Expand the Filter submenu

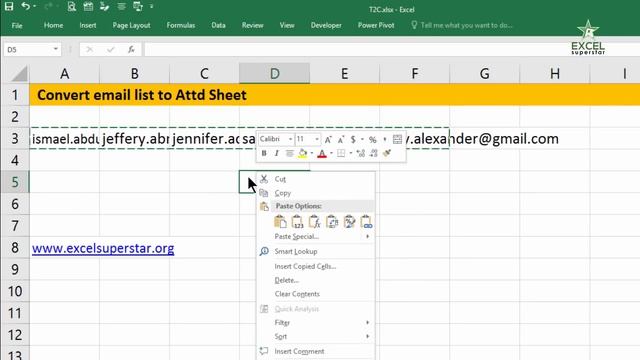pos(316,322)
